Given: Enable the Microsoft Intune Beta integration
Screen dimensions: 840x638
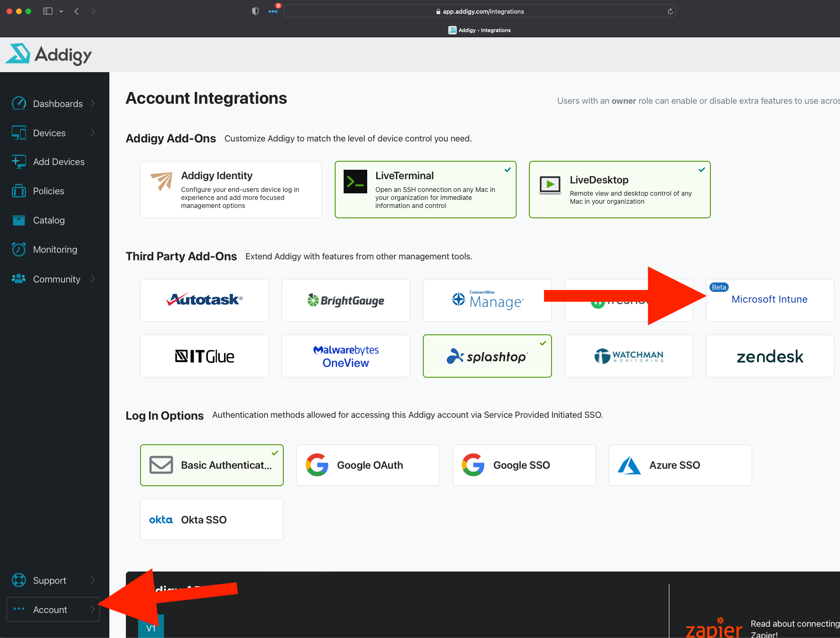Looking at the screenshot, I should 769,299.
